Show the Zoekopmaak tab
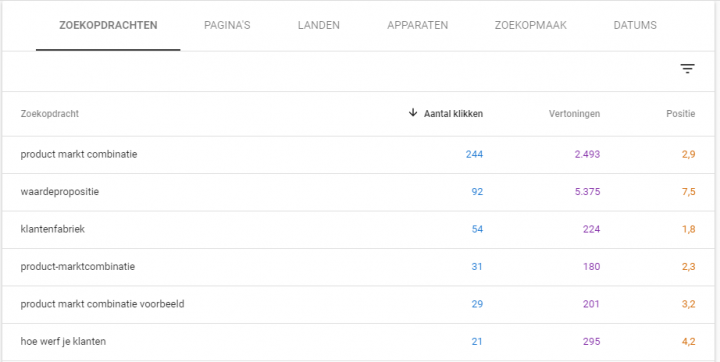This screenshot has width=720, height=362. tap(530, 25)
